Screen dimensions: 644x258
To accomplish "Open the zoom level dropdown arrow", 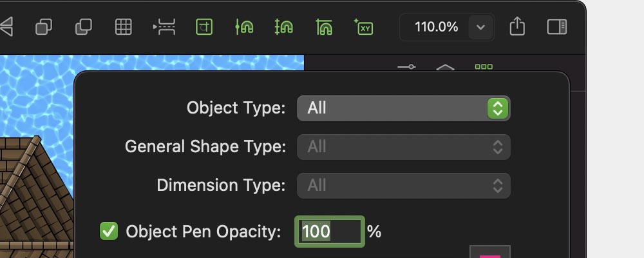I will click(480, 27).
